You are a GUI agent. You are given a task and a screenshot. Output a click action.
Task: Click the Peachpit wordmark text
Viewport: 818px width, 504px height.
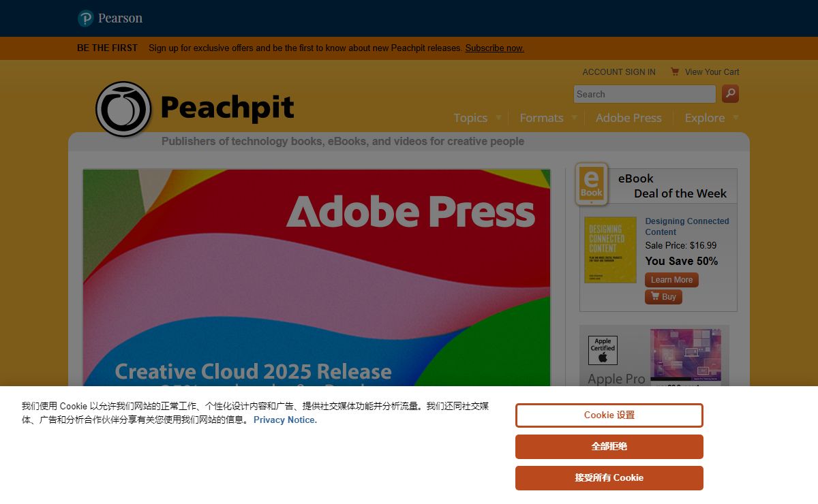tap(227, 108)
